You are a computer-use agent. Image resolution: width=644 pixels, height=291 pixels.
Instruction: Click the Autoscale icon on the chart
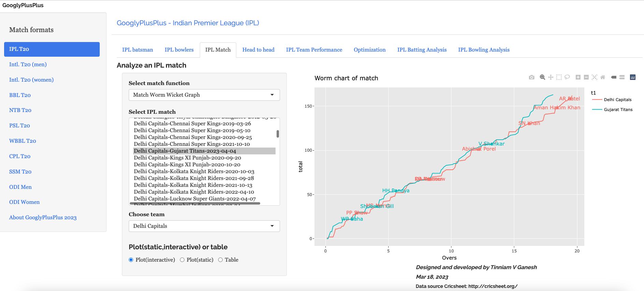pos(594,78)
